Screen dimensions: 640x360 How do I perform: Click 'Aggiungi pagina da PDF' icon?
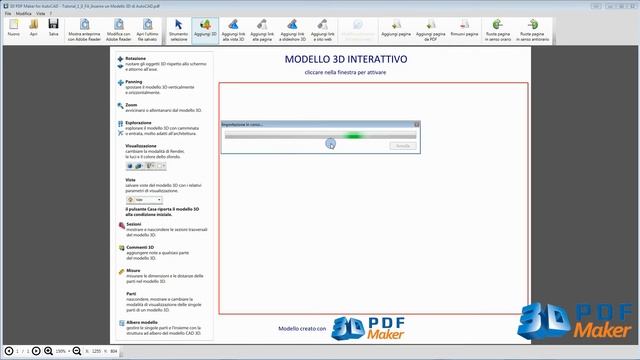(431, 30)
